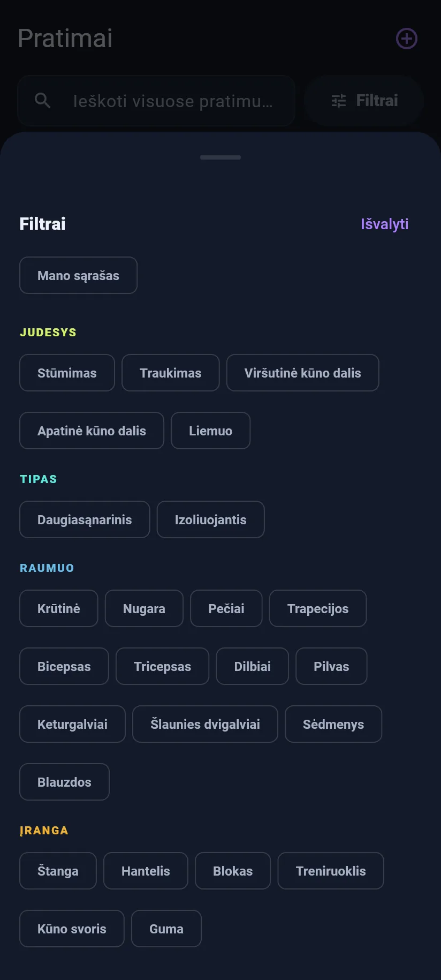Toggle the Mano sąrašas filter
Image resolution: width=441 pixels, height=980 pixels.
pyautogui.click(x=79, y=275)
